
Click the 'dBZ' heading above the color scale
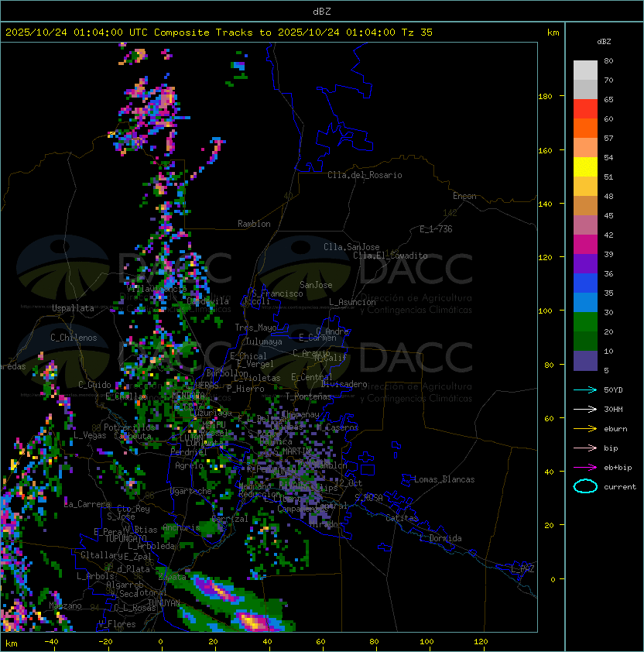(x=604, y=42)
